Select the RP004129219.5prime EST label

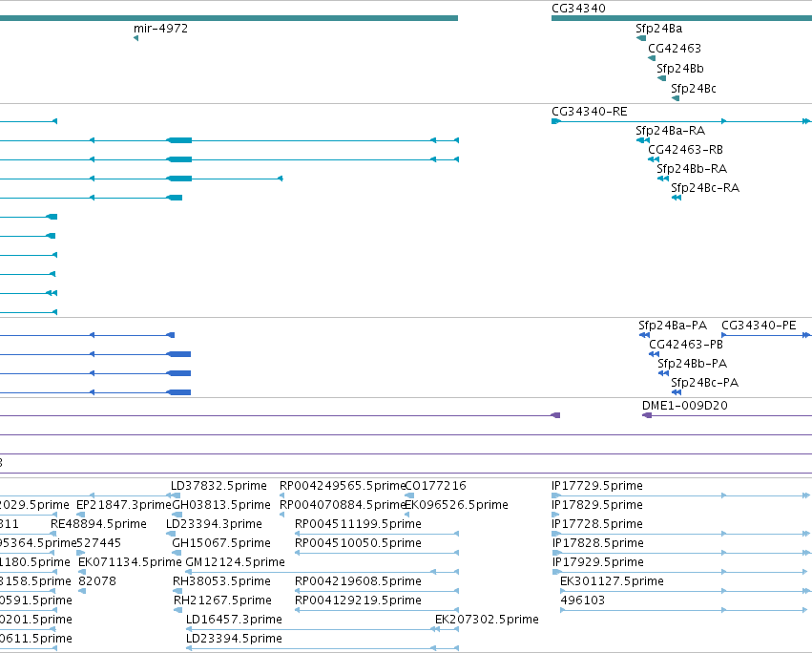[358, 601]
